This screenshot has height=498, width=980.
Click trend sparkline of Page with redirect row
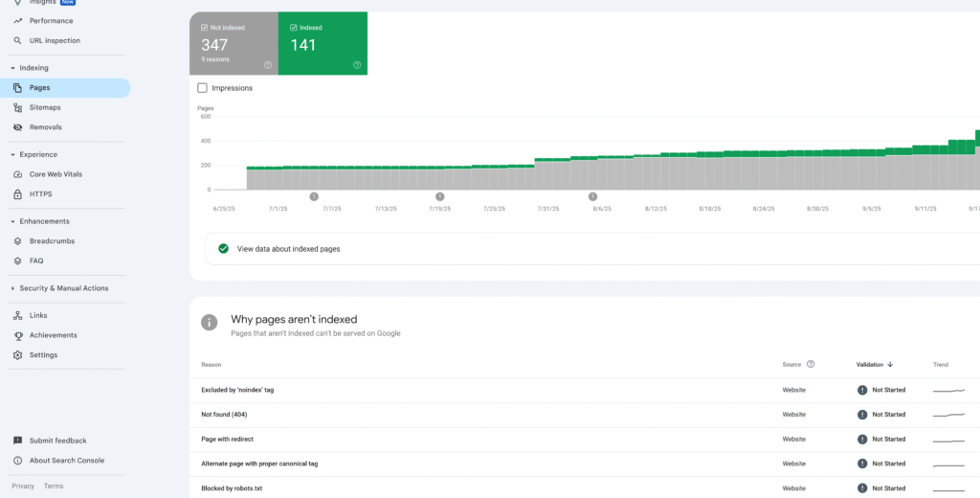click(x=948, y=441)
